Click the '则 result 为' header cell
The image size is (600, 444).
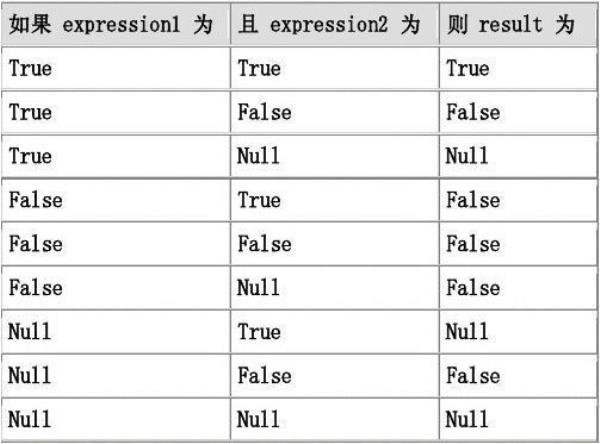click(518, 24)
